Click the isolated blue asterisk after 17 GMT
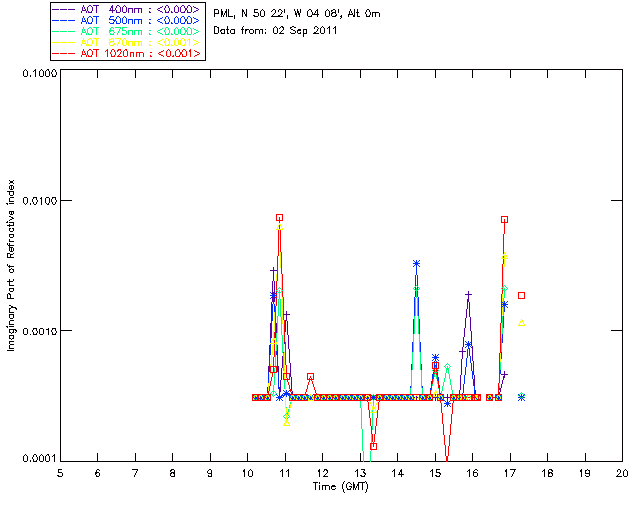Screen dimensions: 640x512 (521, 397)
